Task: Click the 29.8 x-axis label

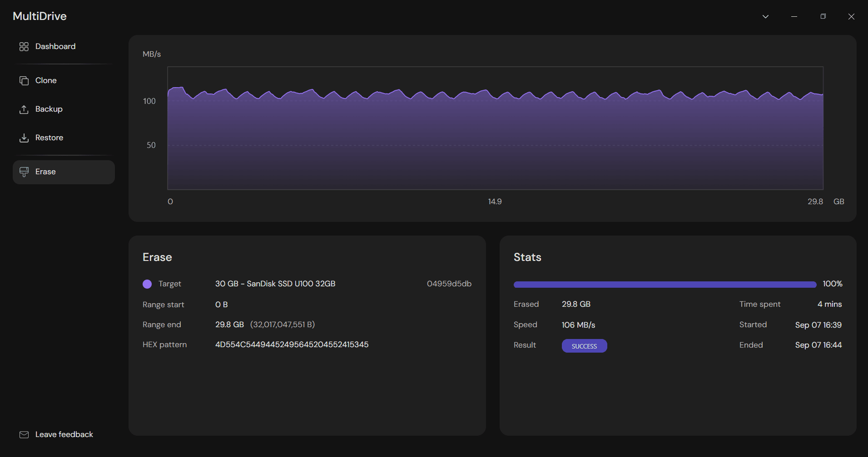Action: click(x=815, y=201)
